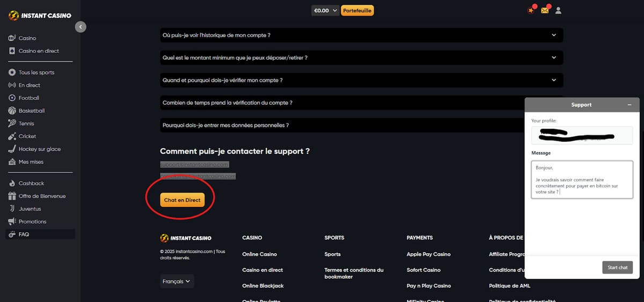644x302 pixels.
Task: Expand 'Combien de temps prend la vérification' question
Action: point(362,102)
